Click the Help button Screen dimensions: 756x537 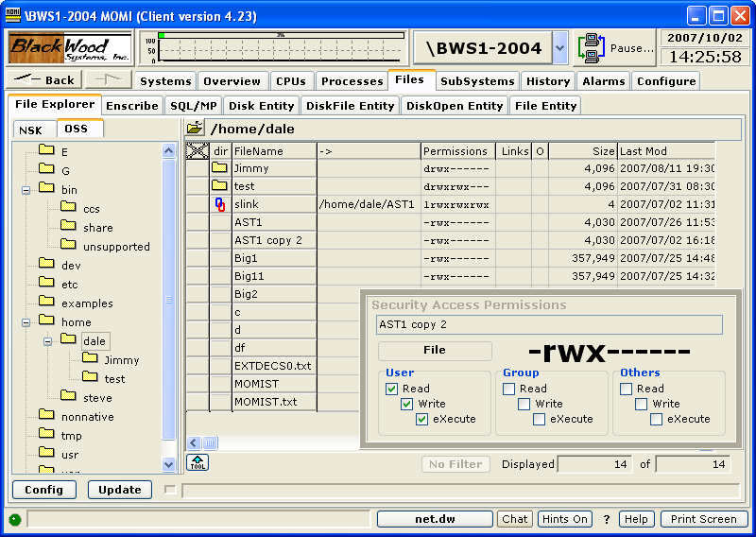(x=636, y=519)
